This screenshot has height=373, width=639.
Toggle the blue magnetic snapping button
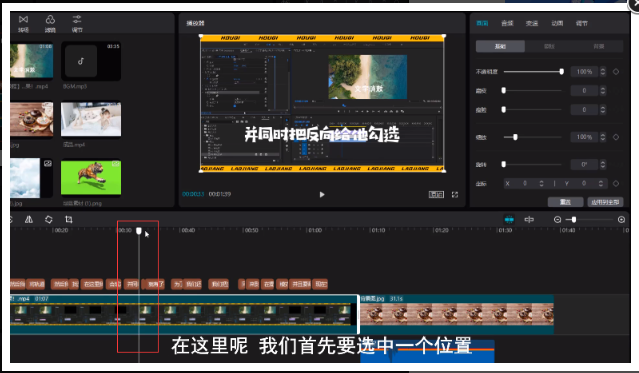(x=509, y=219)
